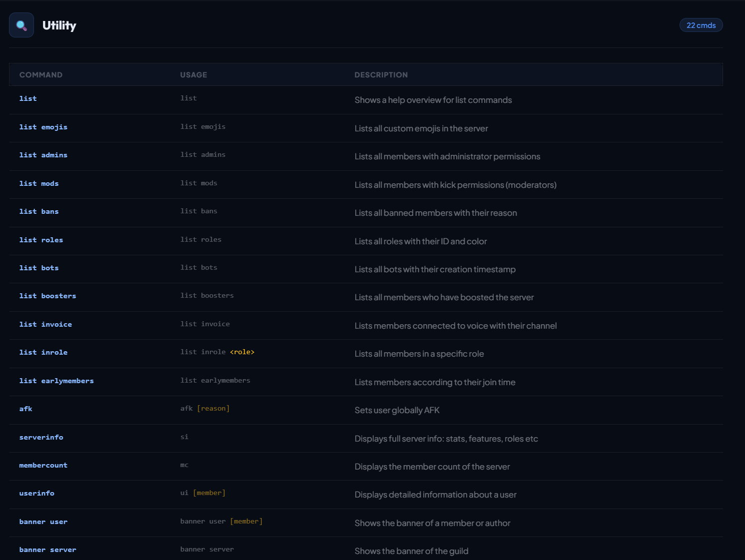The image size is (745, 560).
Task: Click the 22 cmds badge
Action: click(x=701, y=25)
